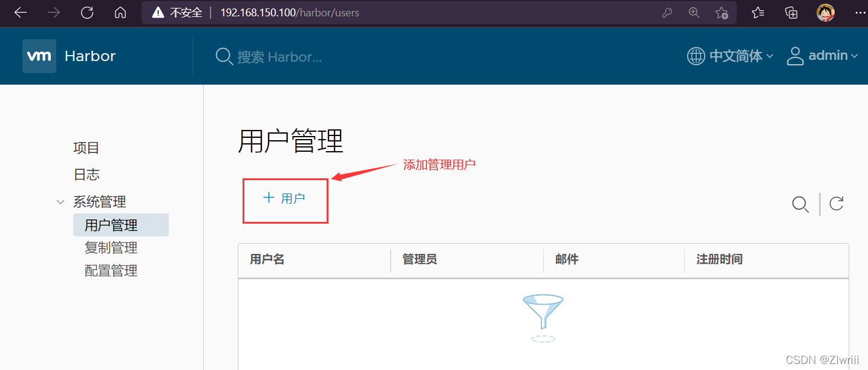
Task: Click the insecure site warning icon
Action: pos(158,13)
